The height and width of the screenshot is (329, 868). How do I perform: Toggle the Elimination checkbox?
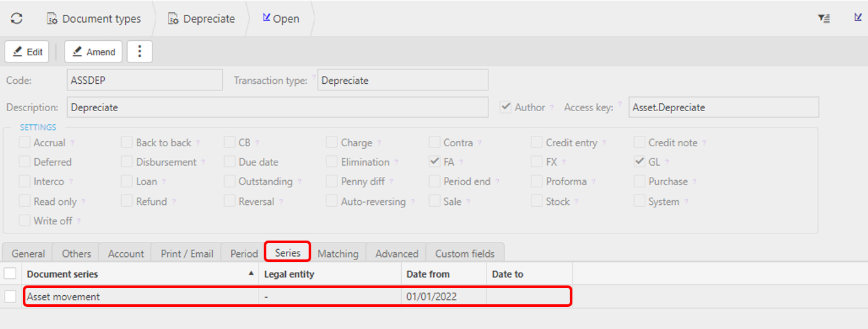[x=331, y=162]
